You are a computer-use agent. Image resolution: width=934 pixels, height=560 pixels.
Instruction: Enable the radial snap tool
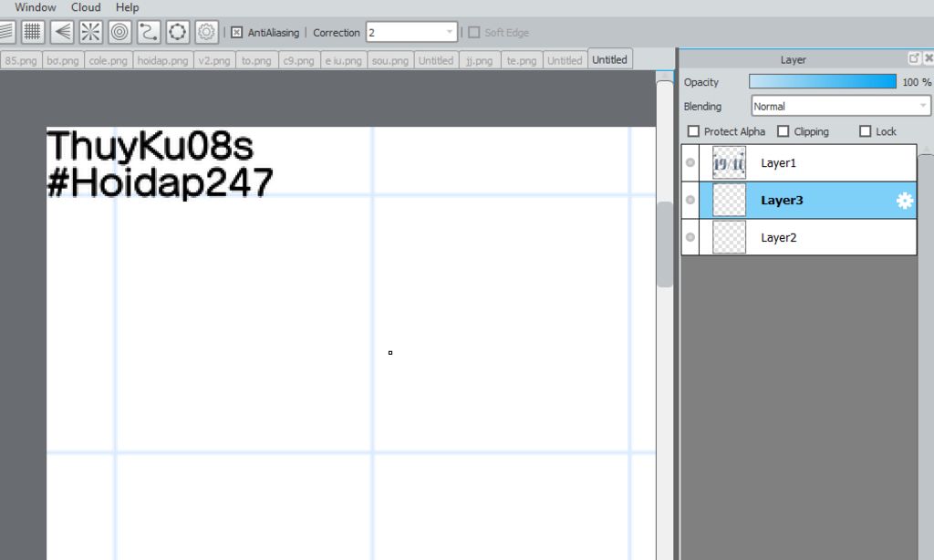90,32
